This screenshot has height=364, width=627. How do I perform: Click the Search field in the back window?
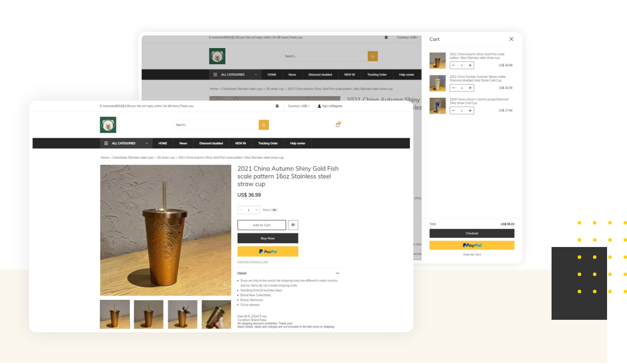[x=326, y=56]
